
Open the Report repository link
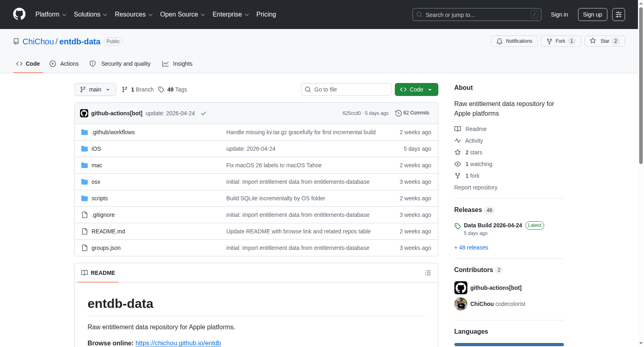tap(476, 187)
